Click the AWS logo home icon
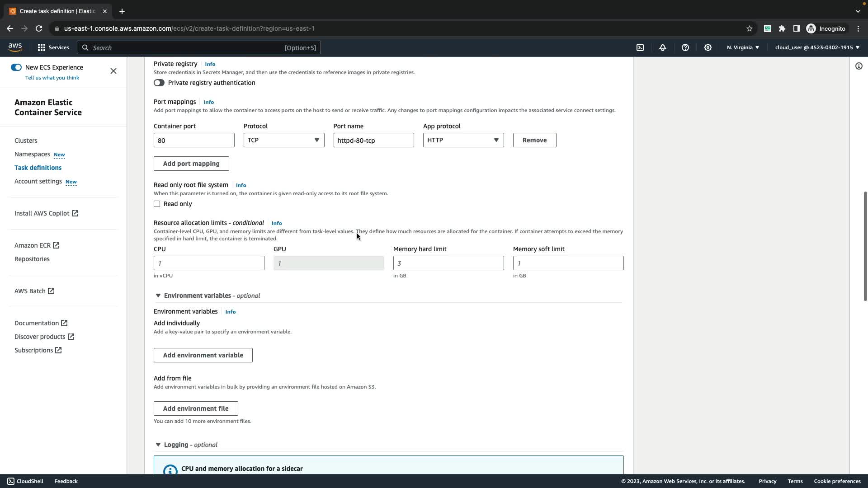Viewport: 868px width, 488px height. (15, 47)
